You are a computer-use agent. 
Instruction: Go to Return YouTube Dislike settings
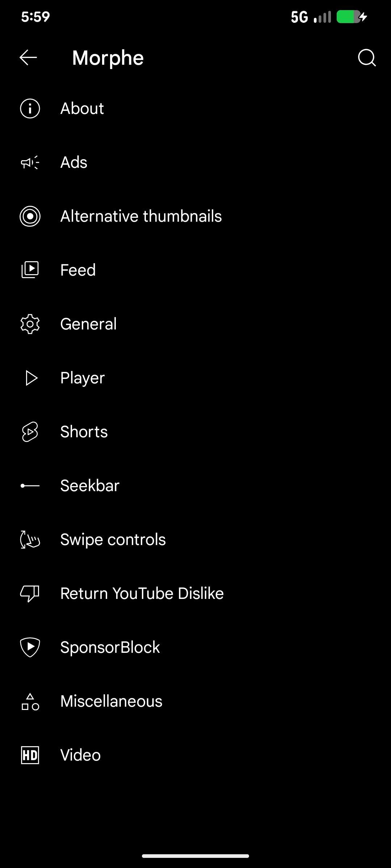142,593
